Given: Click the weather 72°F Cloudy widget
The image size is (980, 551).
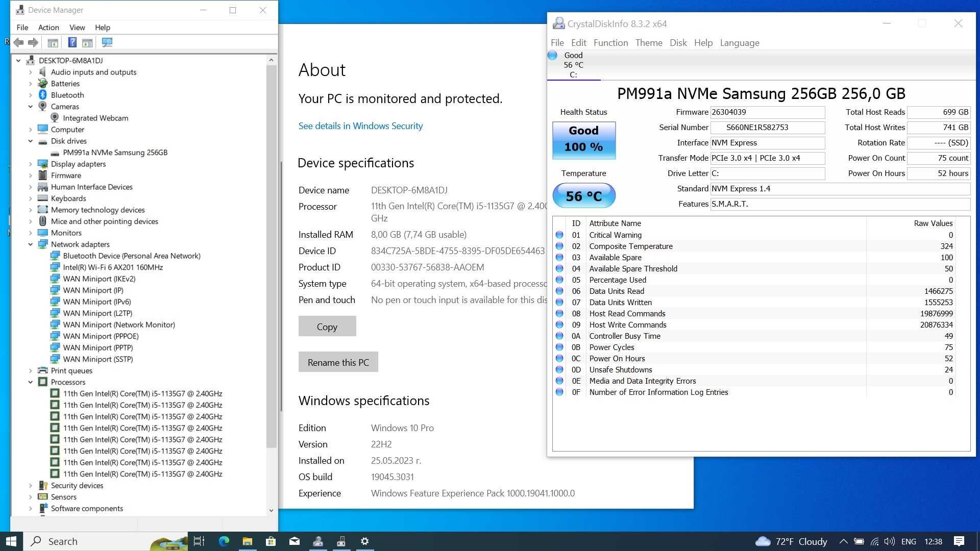Looking at the screenshot, I should [791, 541].
